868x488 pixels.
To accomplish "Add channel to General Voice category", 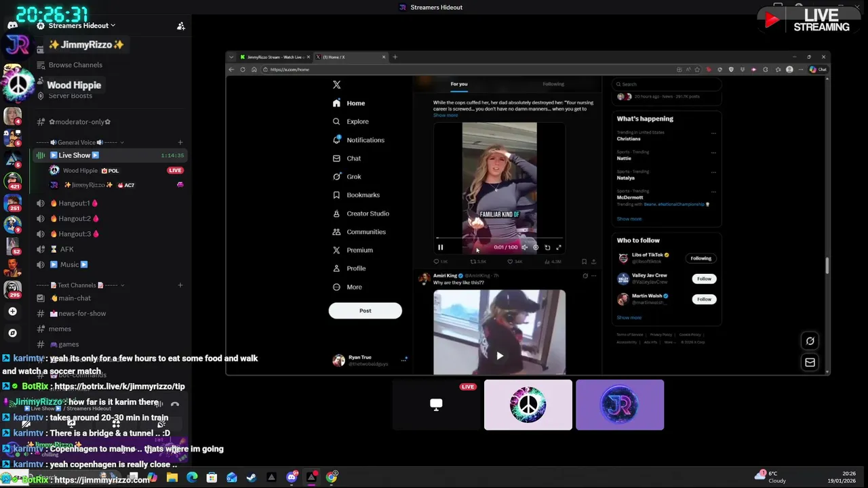I will coord(180,142).
